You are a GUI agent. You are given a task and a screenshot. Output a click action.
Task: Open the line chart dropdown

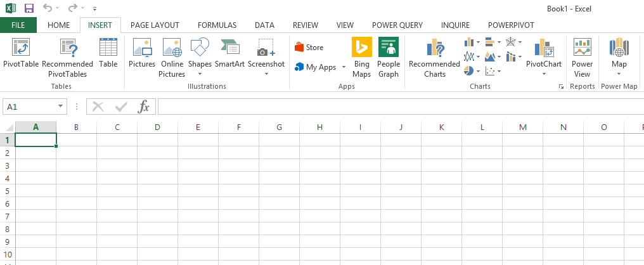tap(478, 56)
